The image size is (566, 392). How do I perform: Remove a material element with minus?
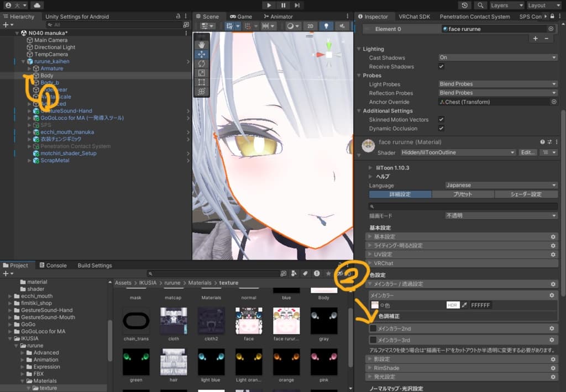[547, 39]
